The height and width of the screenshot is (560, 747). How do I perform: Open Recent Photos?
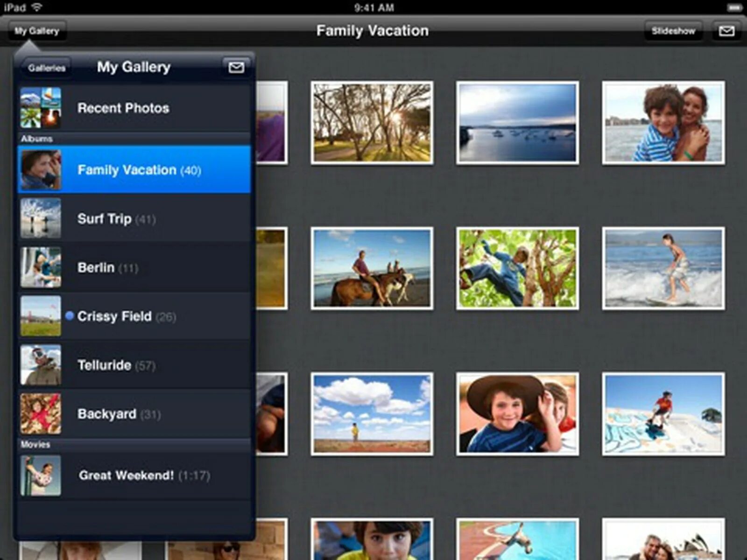pyautogui.click(x=134, y=108)
